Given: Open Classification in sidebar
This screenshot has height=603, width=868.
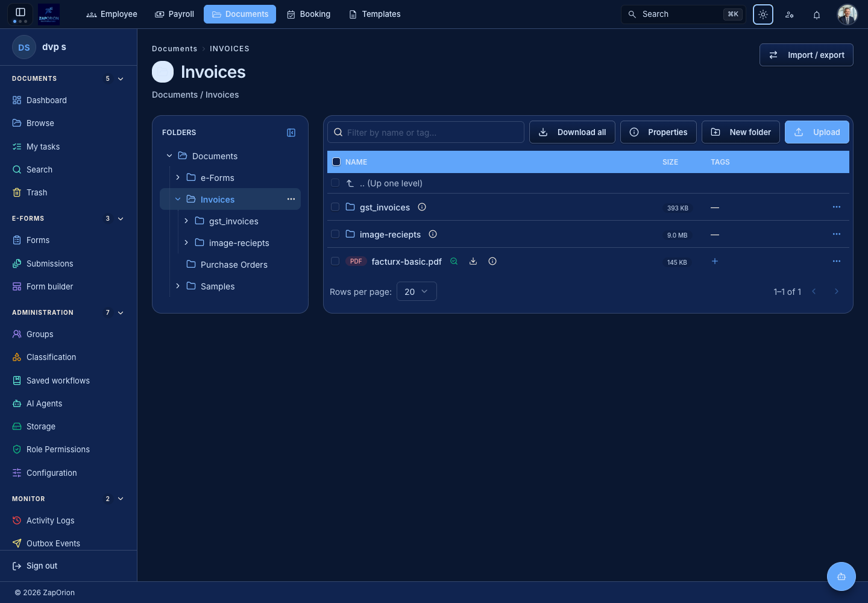Looking at the screenshot, I should (68, 357).
